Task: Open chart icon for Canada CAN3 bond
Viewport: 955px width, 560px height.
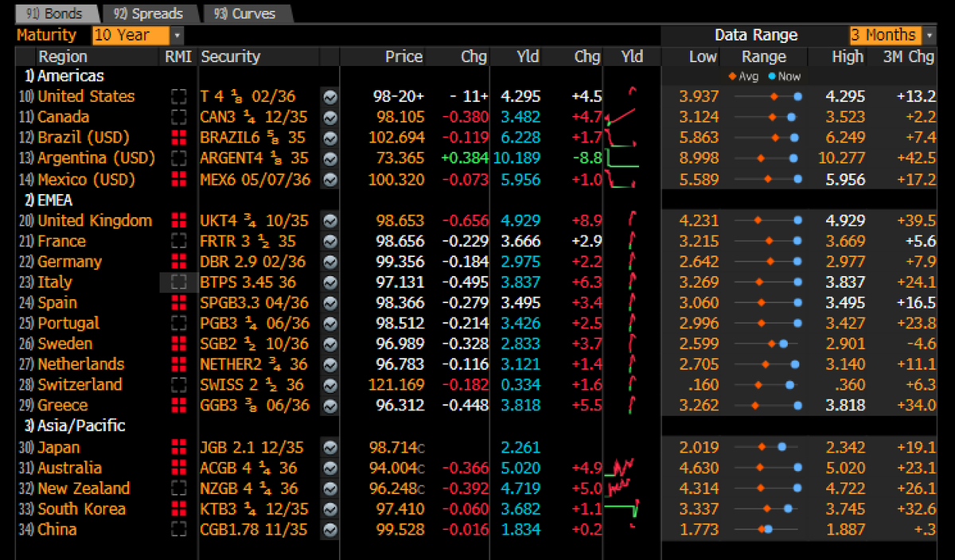Action: pos(329,118)
